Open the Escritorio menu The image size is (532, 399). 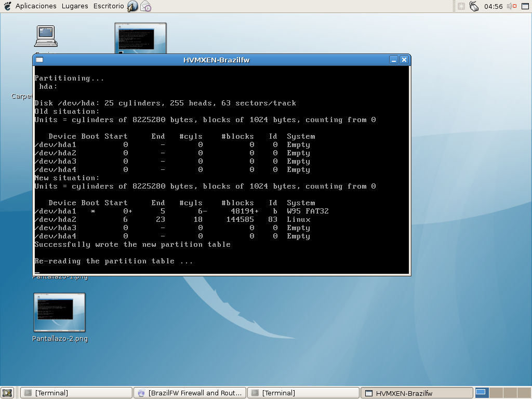pyautogui.click(x=109, y=6)
